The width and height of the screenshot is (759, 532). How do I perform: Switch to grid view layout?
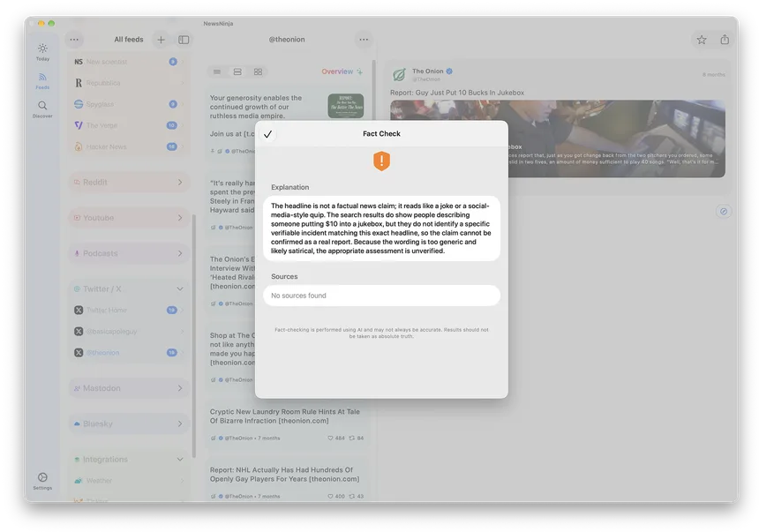pyautogui.click(x=258, y=71)
